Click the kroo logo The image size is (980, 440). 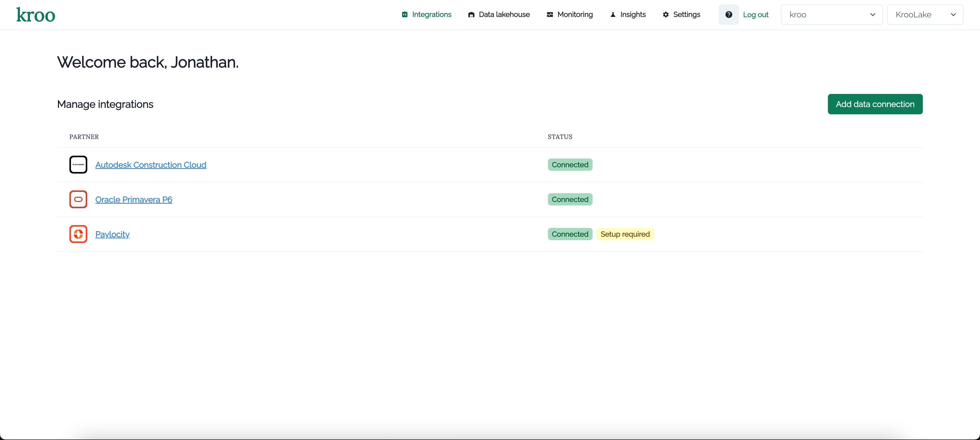[x=36, y=15]
